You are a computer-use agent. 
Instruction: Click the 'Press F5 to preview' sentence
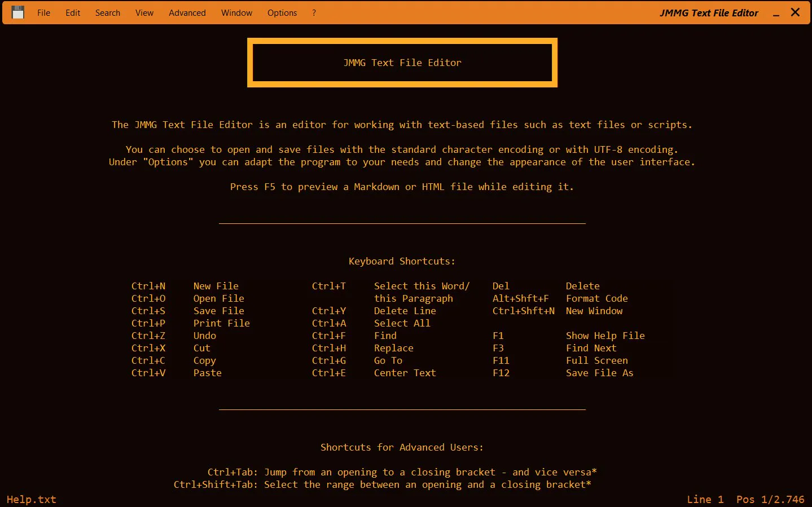click(402, 187)
